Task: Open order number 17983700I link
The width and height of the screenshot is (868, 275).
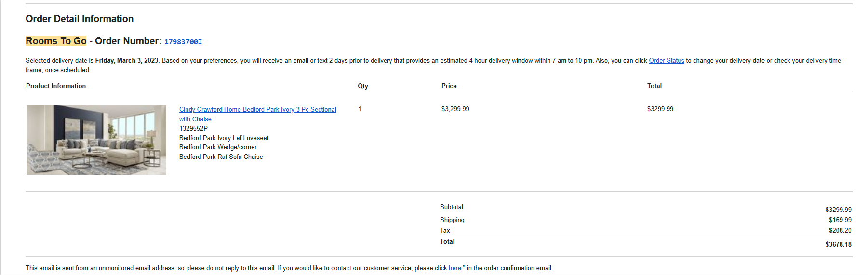Action: pos(183,42)
